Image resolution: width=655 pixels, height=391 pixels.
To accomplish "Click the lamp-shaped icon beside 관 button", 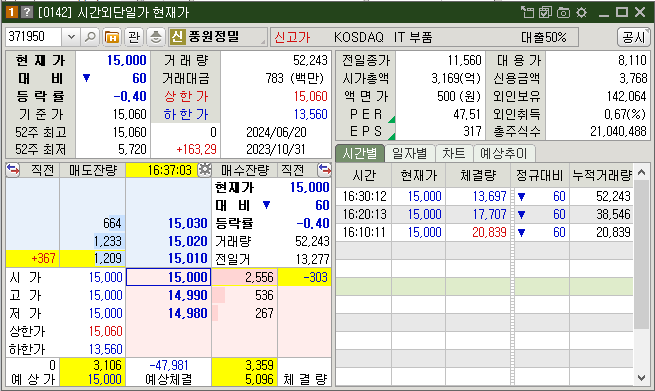I will pyautogui.click(x=156, y=37).
